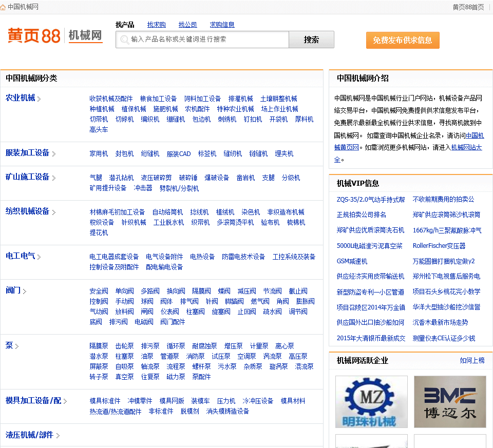Expand arrow next to 液压机械/部件

(x=58, y=436)
